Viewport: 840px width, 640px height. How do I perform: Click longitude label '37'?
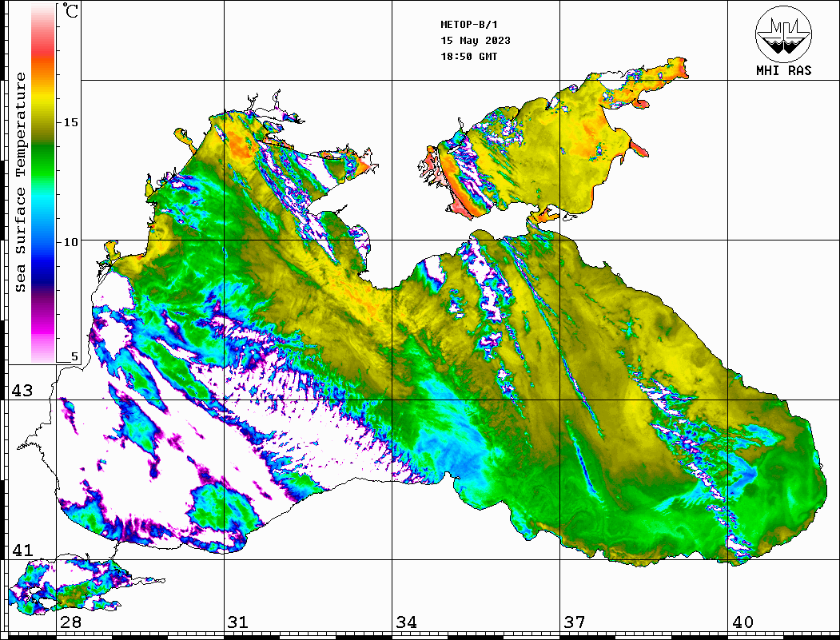(x=575, y=622)
